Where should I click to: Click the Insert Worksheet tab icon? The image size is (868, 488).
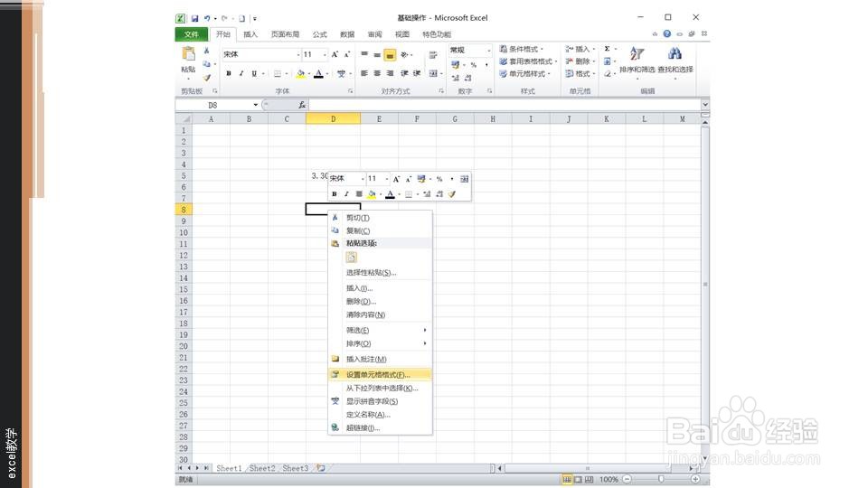tap(320, 468)
